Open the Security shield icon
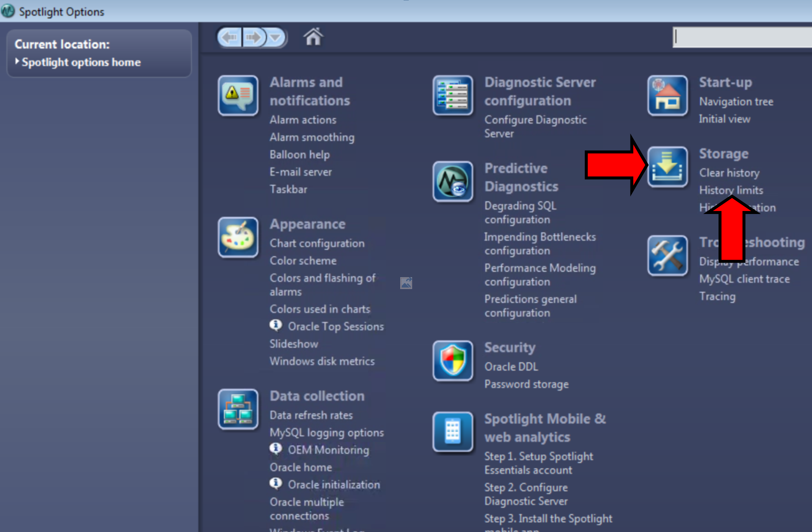 click(x=453, y=361)
